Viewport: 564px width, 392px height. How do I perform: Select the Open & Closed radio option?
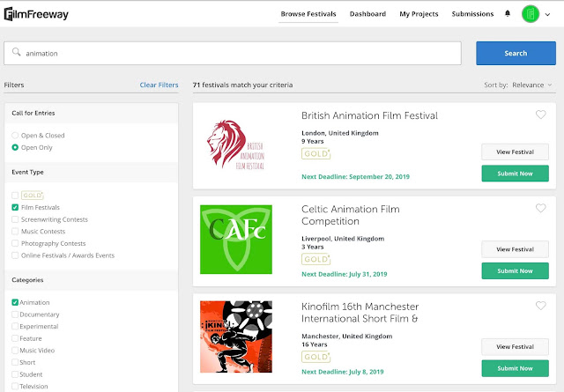pyautogui.click(x=15, y=136)
